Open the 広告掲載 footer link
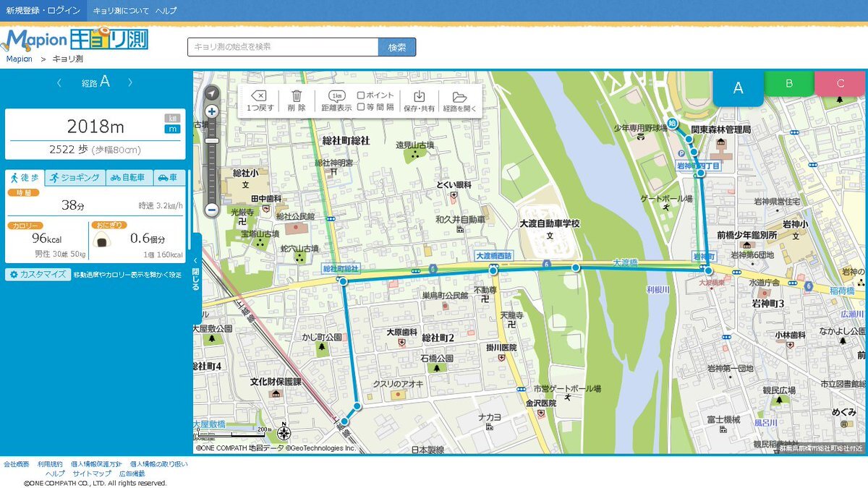Screen dimensions: 868x488 point(132,474)
